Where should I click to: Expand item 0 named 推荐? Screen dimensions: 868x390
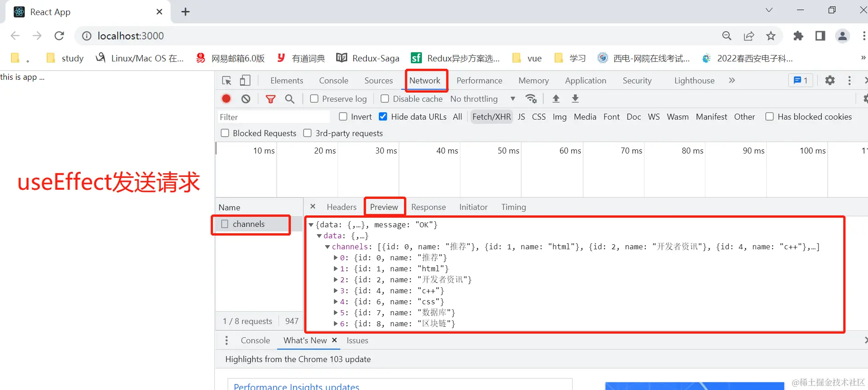[336, 258]
